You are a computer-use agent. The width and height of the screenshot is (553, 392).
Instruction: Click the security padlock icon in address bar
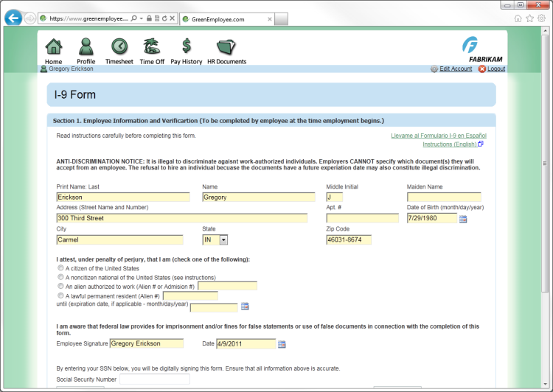pyautogui.click(x=149, y=18)
